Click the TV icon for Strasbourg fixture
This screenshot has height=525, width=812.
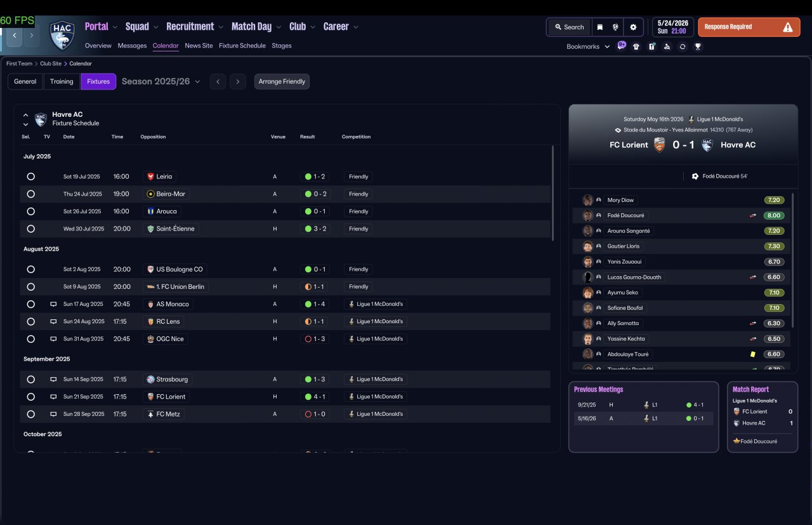point(53,379)
